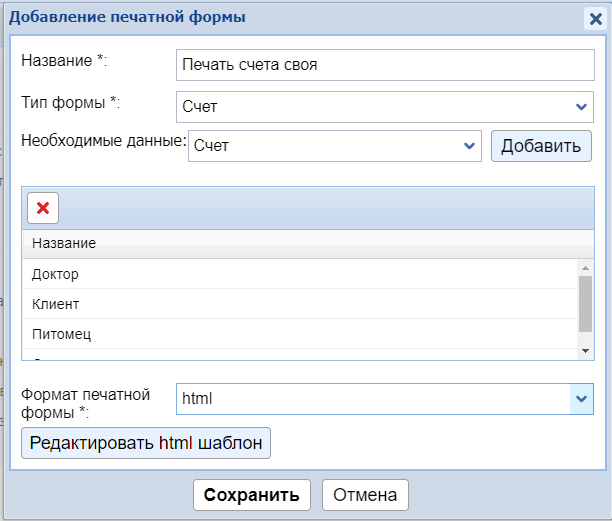Select the Клиент row in list

[300, 304]
